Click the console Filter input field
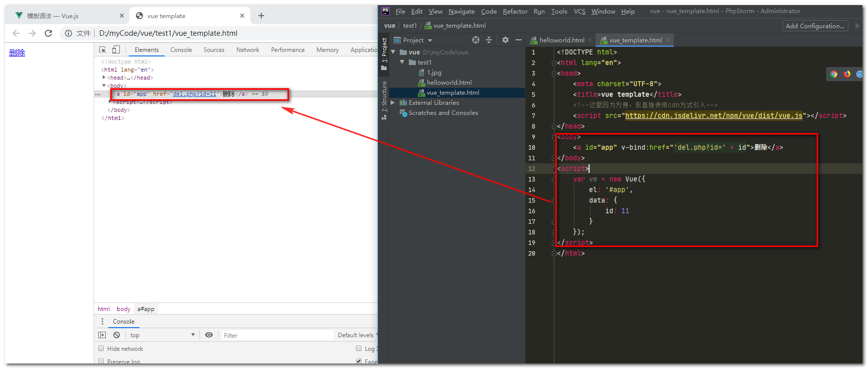Viewport: 868px width, 369px height. pos(277,335)
